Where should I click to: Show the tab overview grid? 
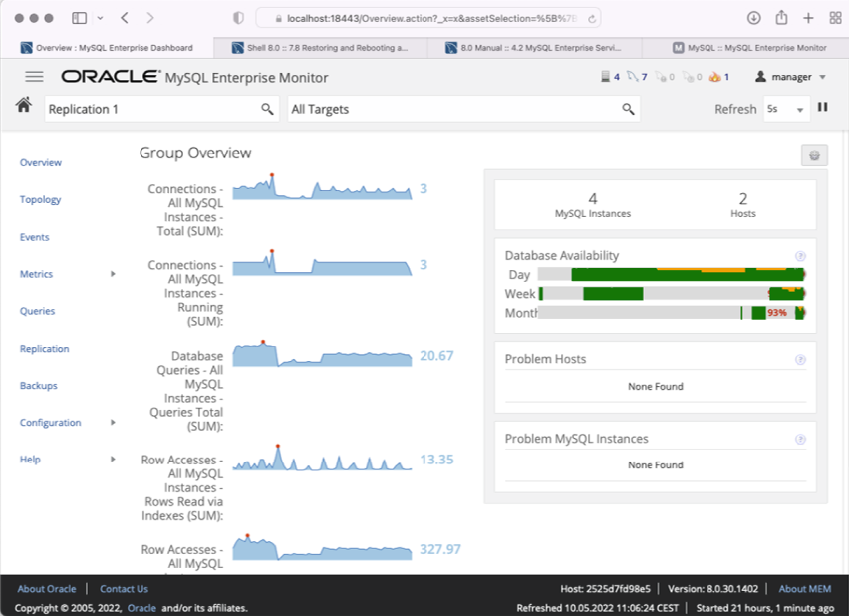[835, 18]
